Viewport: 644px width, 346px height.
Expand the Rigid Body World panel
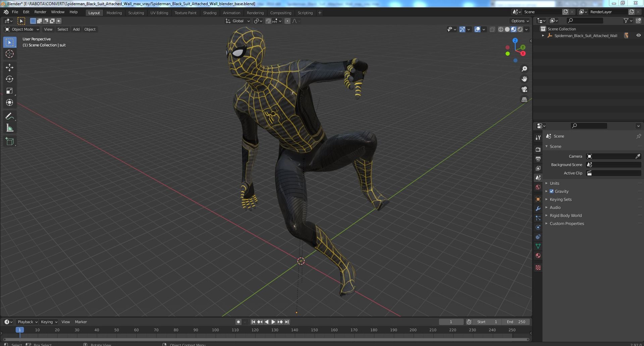pos(566,215)
